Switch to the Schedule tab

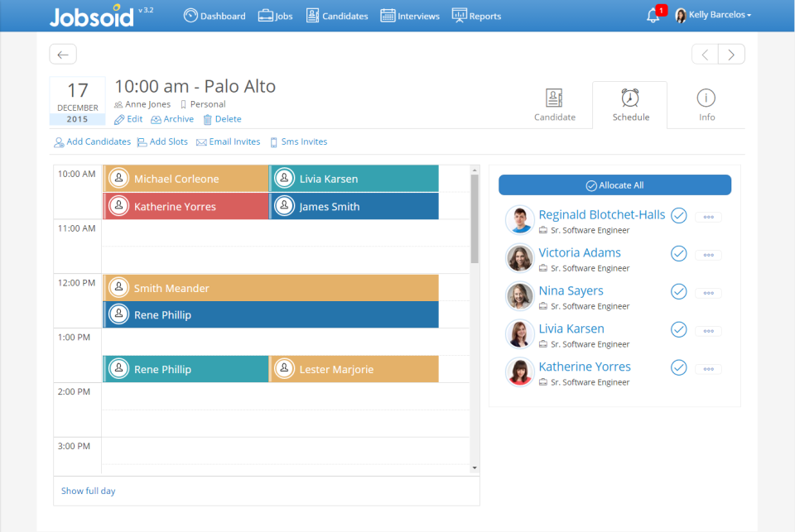point(630,105)
